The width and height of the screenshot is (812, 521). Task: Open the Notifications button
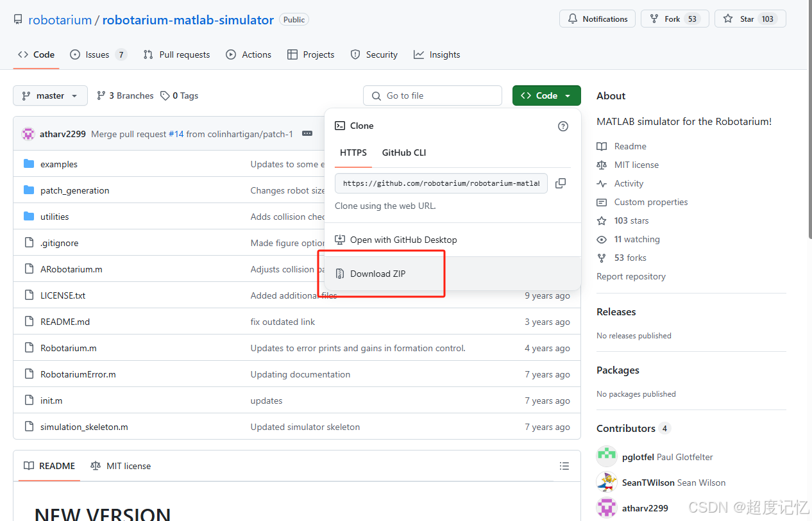coord(597,19)
